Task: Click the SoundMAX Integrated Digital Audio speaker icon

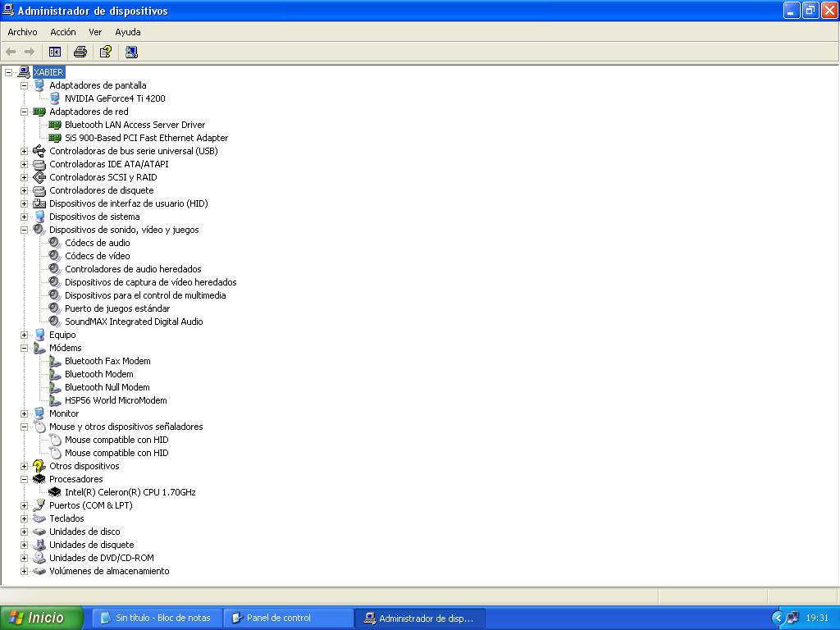Action: coord(55,322)
